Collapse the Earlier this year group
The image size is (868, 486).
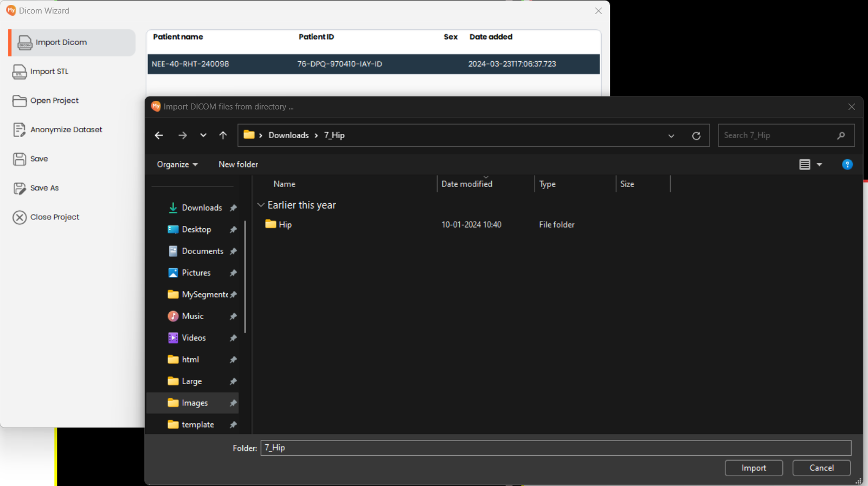[261, 205]
